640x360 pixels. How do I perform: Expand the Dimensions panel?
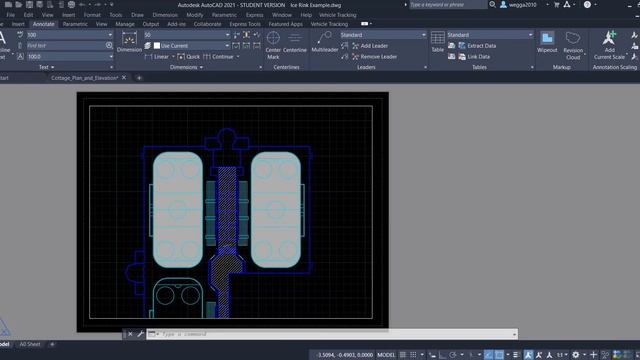tap(186, 67)
